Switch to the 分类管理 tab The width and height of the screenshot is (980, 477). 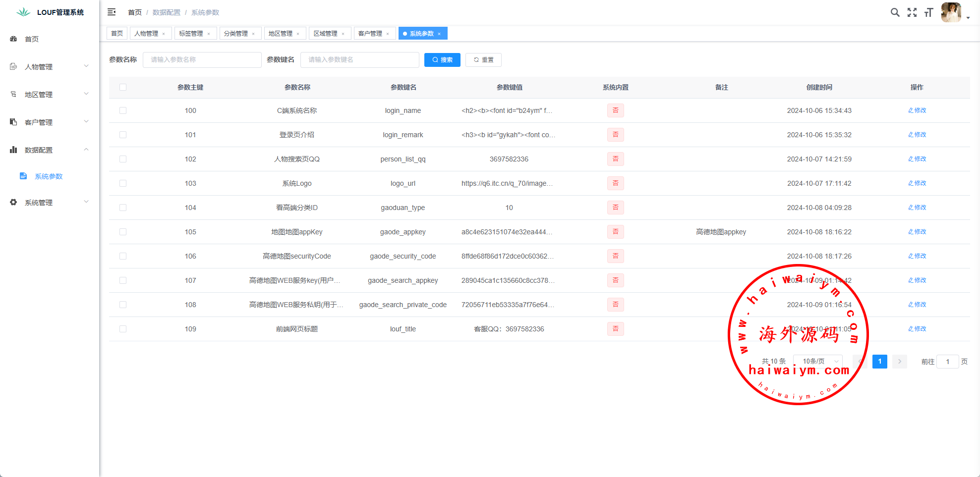[x=235, y=34]
